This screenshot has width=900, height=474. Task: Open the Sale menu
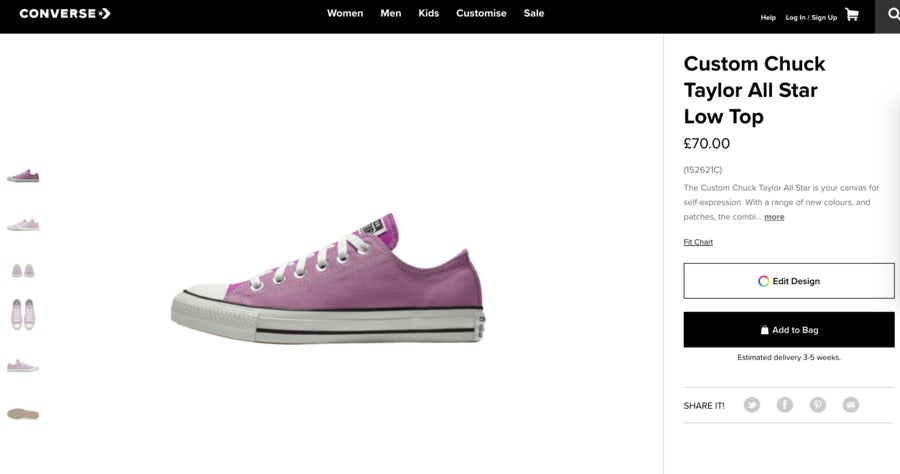tap(534, 14)
